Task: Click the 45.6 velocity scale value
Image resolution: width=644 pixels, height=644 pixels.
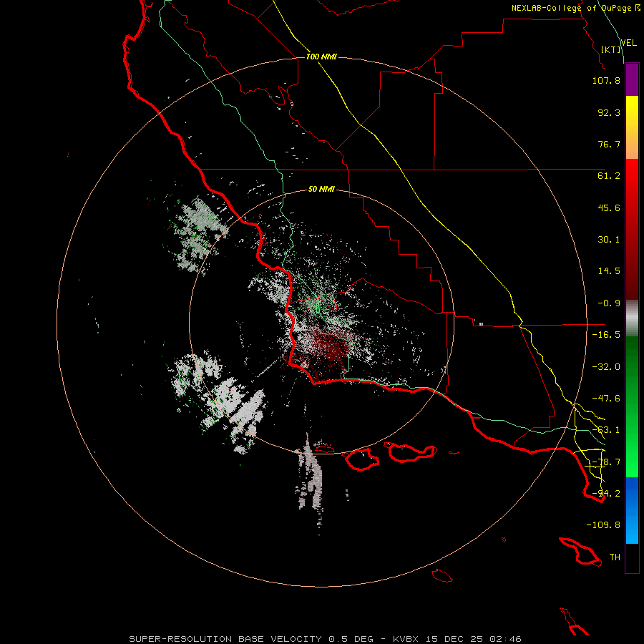Action: coord(609,208)
